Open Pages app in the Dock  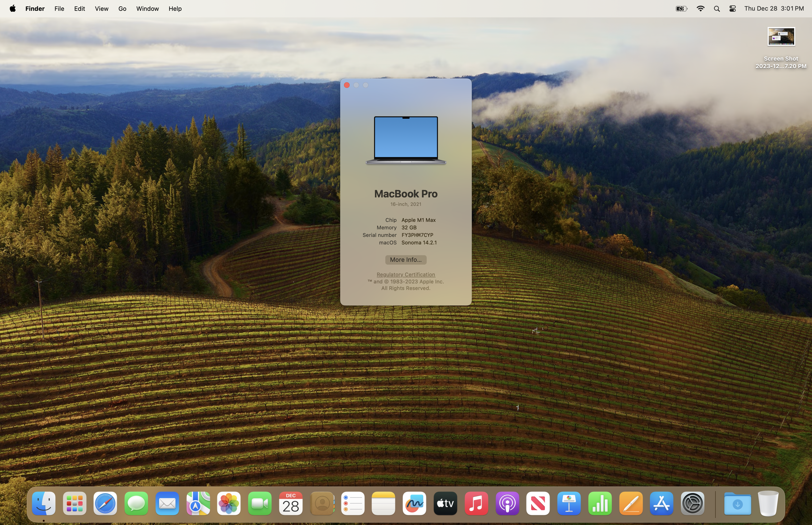[631, 503]
